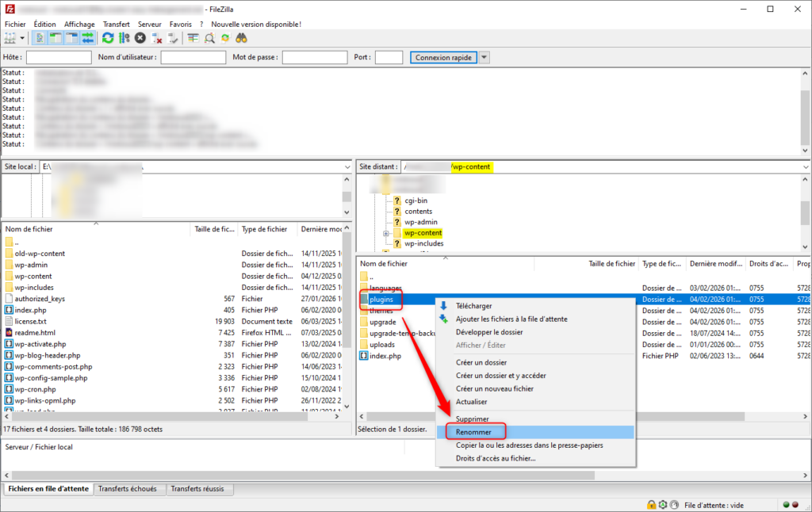Choose Développer le dossier
This screenshot has height=512, width=812.
pos(535,332)
